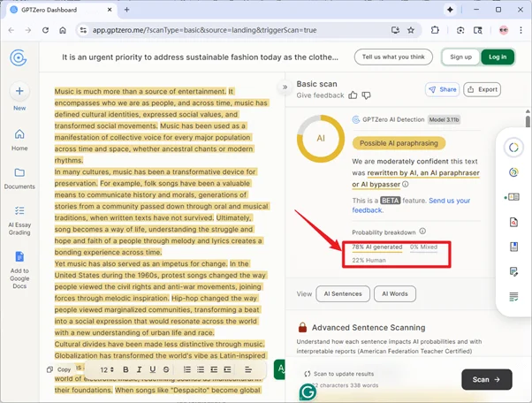Open AI Essay Grading tool
Screen dimensions: 532x403
19,221
